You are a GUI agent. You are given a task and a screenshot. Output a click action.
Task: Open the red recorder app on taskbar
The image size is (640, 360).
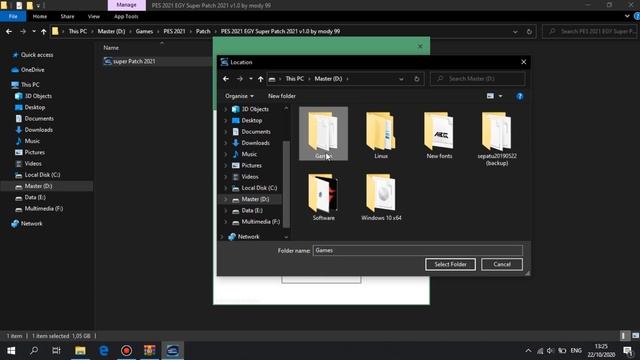(x=127, y=351)
